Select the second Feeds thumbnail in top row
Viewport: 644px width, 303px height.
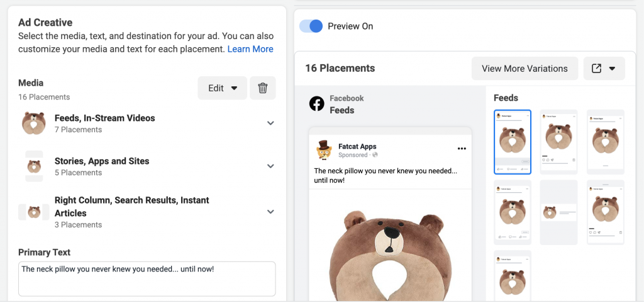(x=558, y=142)
